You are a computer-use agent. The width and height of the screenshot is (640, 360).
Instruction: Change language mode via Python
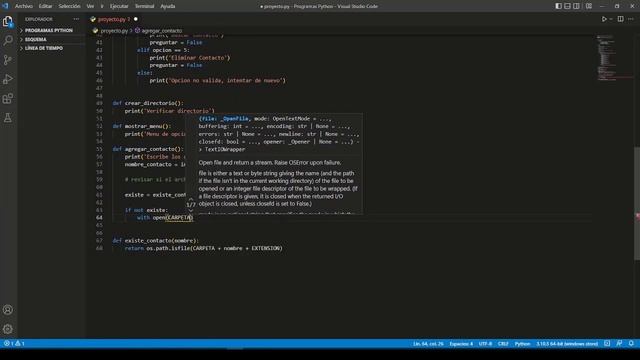(x=522, y=344)
